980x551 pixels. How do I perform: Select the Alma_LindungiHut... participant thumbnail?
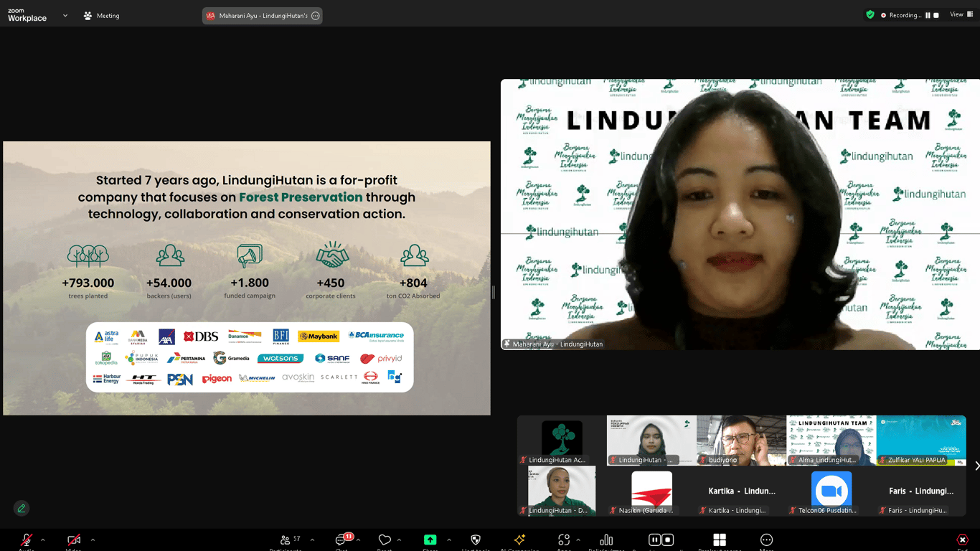[831, 441]
